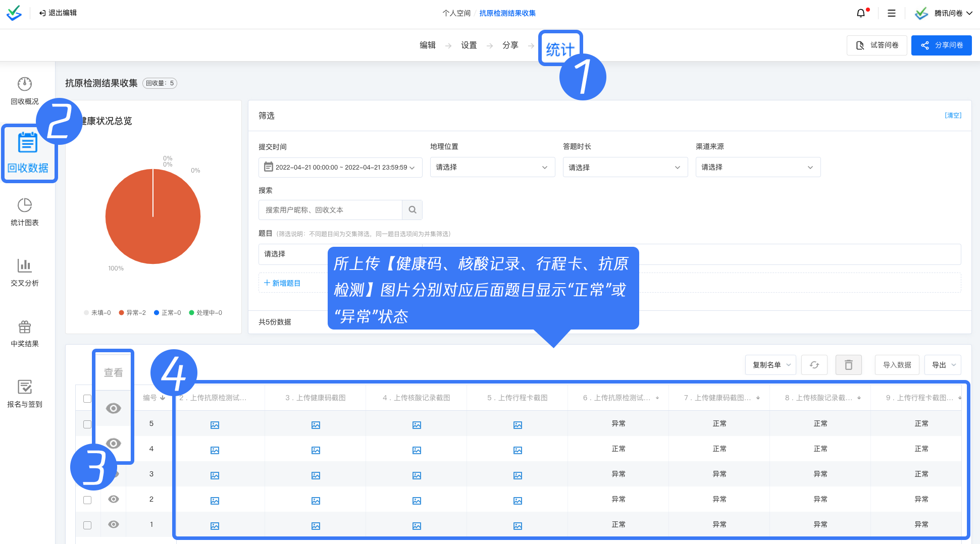The width and height of the screenshot is (980, 544).
Task: Open 交叉分析 sidebar item
Action: click(x=25, y=273)
